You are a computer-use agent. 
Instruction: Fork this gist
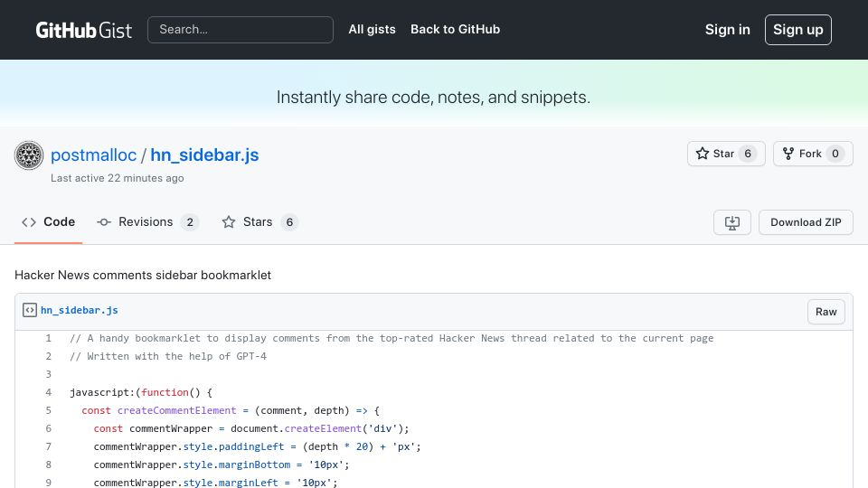[813, 154]
